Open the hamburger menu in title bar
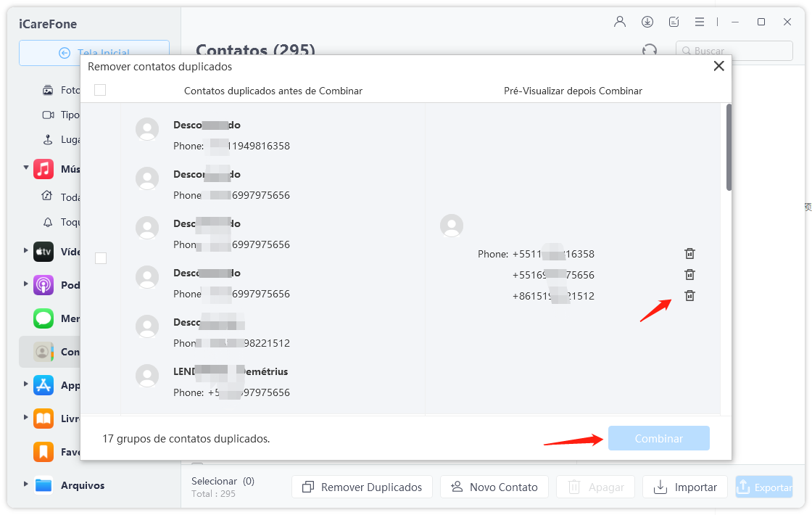The image size is (812, 515). (x=700, y=22)
